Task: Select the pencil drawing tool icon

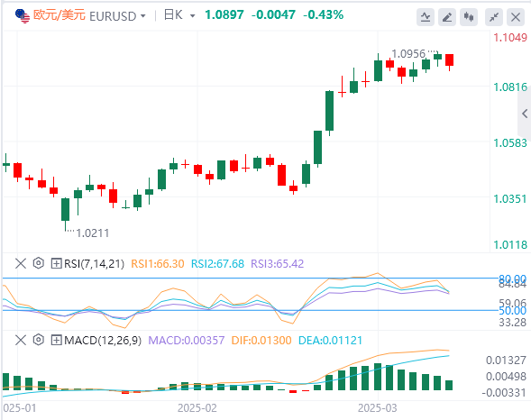Action: point(447,17)
